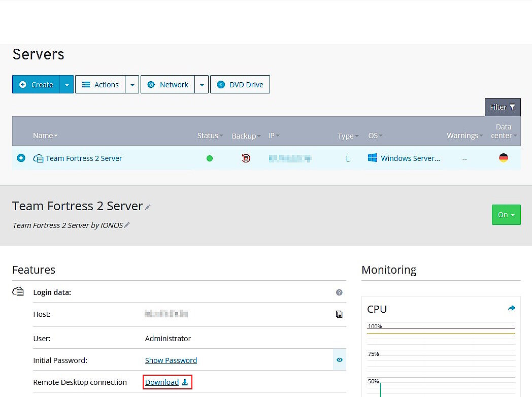Image resolution: width=532 pixels, height=397 pixels.
Task: Open help via the question mark icon
Action: point(339,292)
